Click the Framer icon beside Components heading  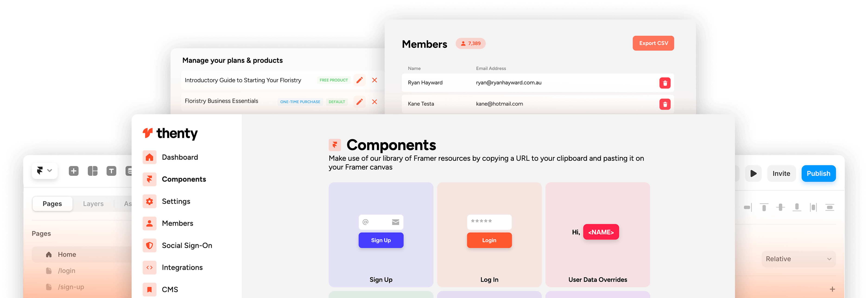pos(335,145)
